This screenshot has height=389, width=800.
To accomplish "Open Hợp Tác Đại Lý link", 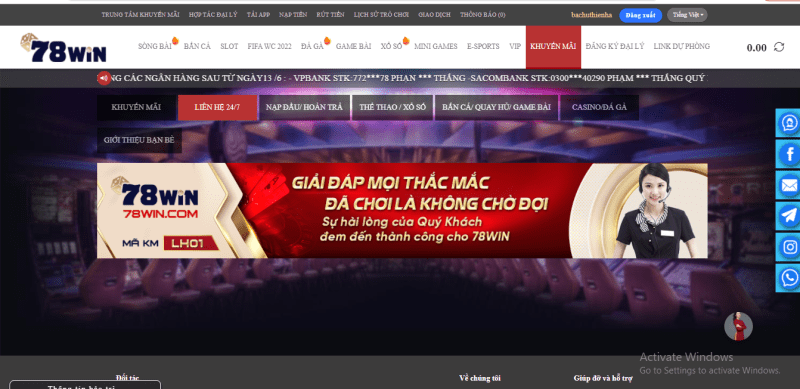I will 213,15.
